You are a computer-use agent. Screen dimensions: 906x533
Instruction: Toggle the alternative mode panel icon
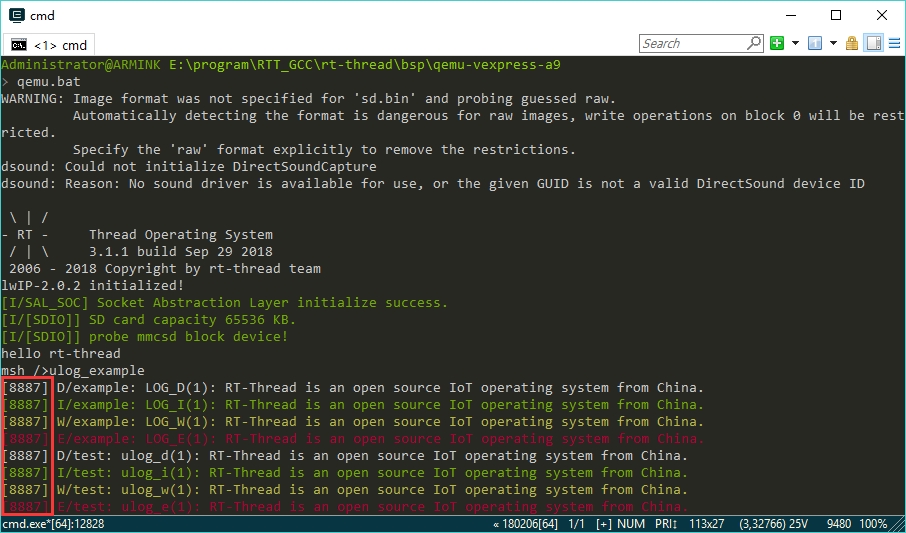pyautogui.click(x=873, y=43)
